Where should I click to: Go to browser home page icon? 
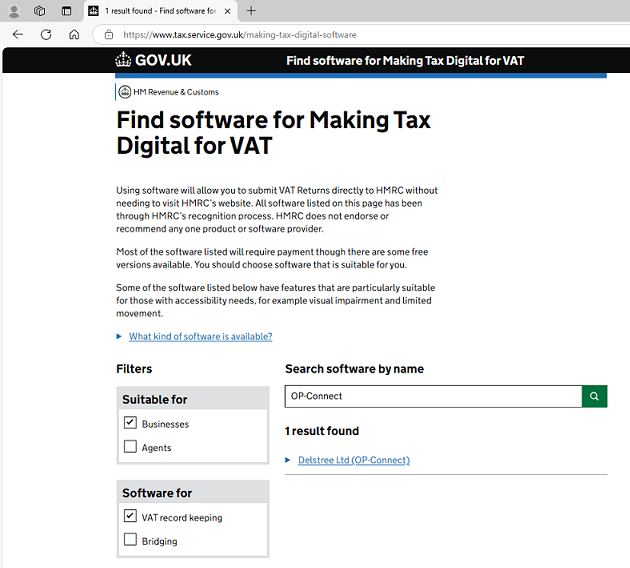click(74, 34)
